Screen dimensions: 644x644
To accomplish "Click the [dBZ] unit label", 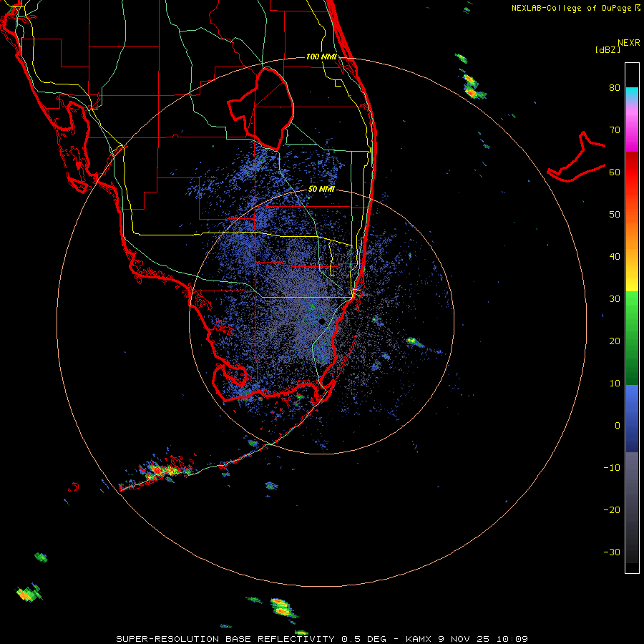I will click(608, 50).
